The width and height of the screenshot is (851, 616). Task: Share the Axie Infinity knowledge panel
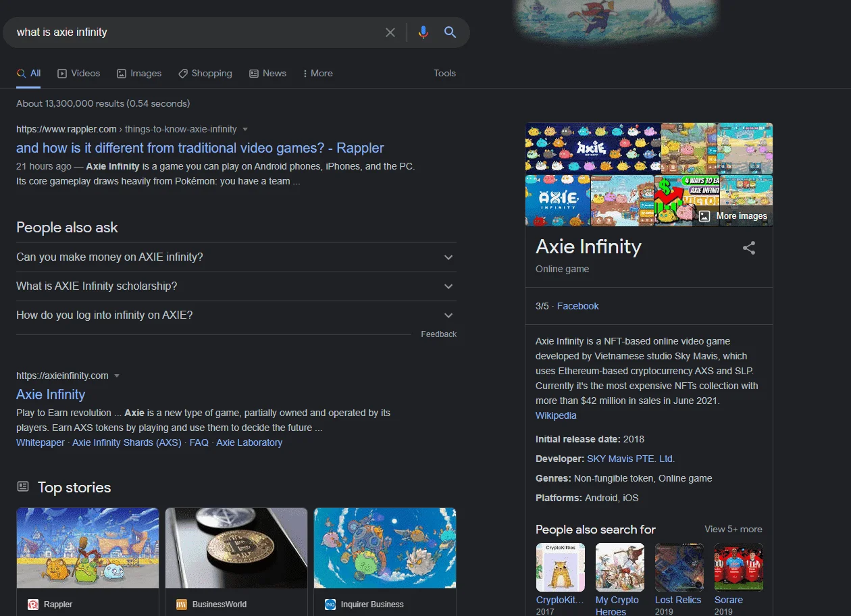(x=749, y=248)
